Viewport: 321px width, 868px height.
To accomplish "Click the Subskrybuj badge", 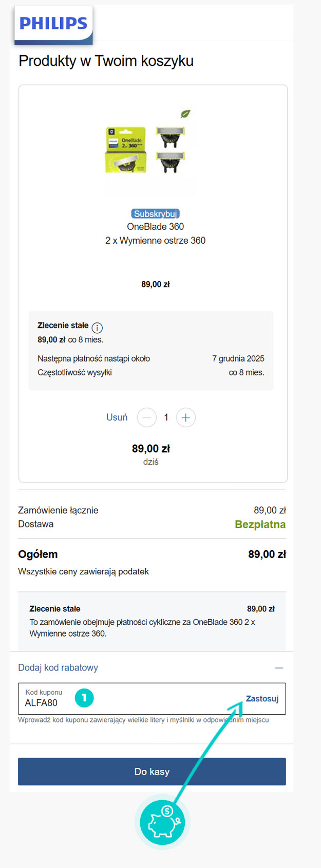I will point(156,214).
